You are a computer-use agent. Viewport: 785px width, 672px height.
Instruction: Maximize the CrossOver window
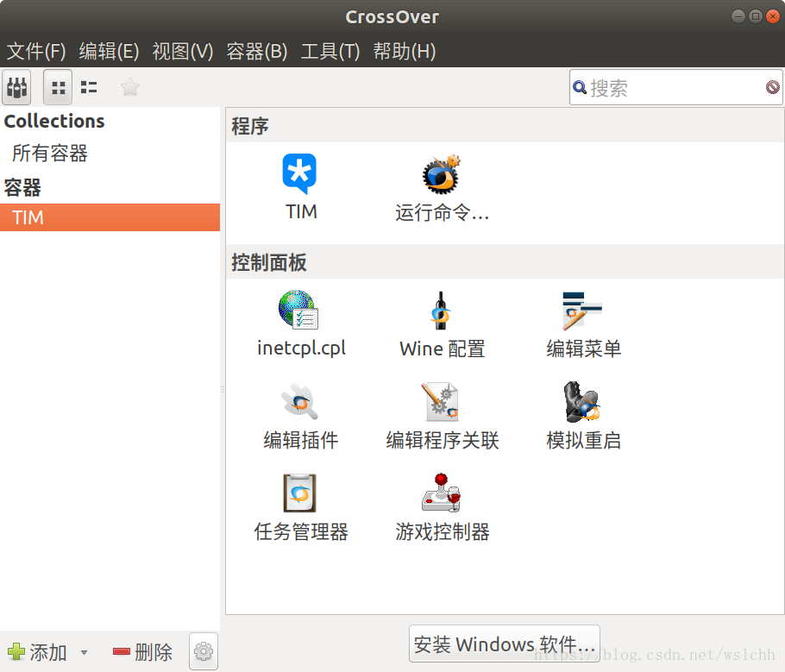756,16
